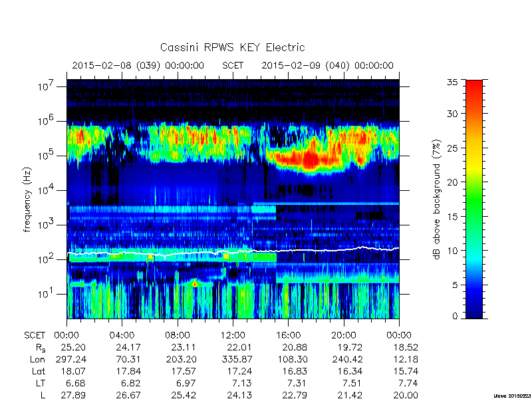532x399 pixels.
Task: Select the 35 colorbar tick label
Action: point(453,82)
